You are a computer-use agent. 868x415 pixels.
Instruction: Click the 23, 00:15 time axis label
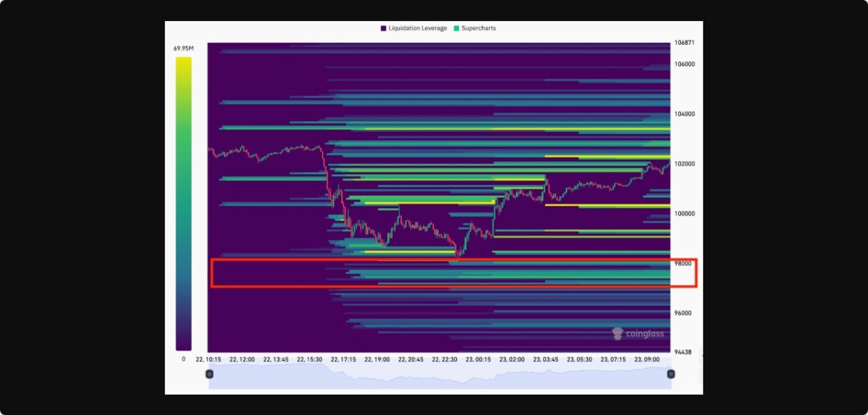(x=478, y=359)
